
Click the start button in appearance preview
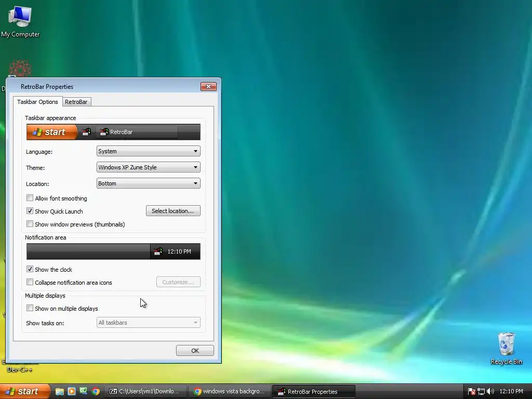52,132
